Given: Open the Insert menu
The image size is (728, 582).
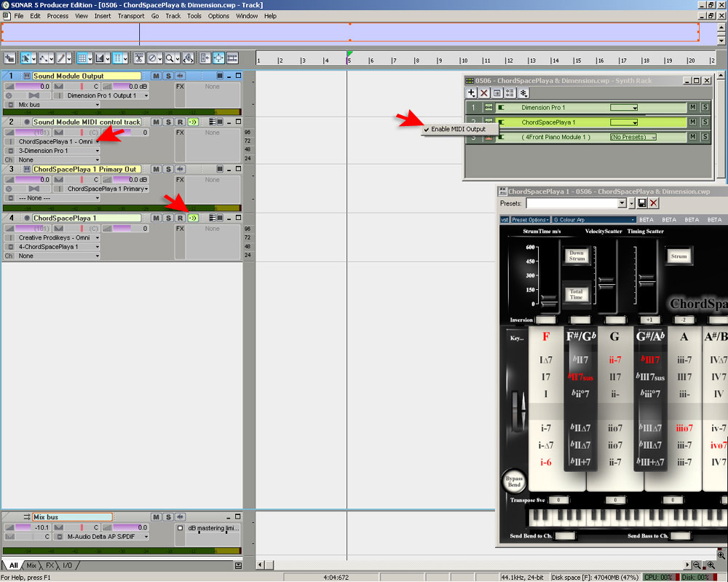Looking at the screenshot, I should (x=103, y=16).
